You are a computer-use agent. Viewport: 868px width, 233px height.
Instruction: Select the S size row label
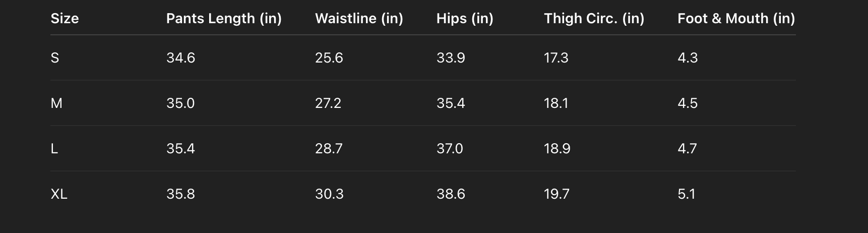tap(55, 58)
